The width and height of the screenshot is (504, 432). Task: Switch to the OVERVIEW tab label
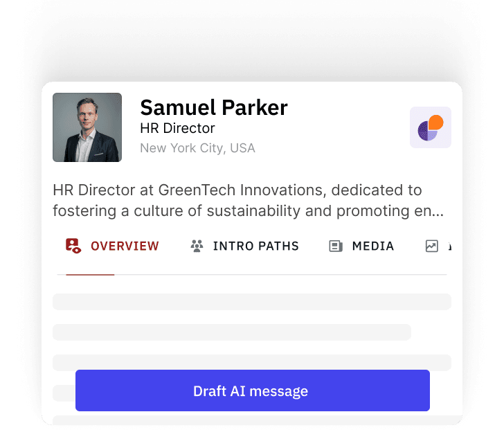(125, 246)
